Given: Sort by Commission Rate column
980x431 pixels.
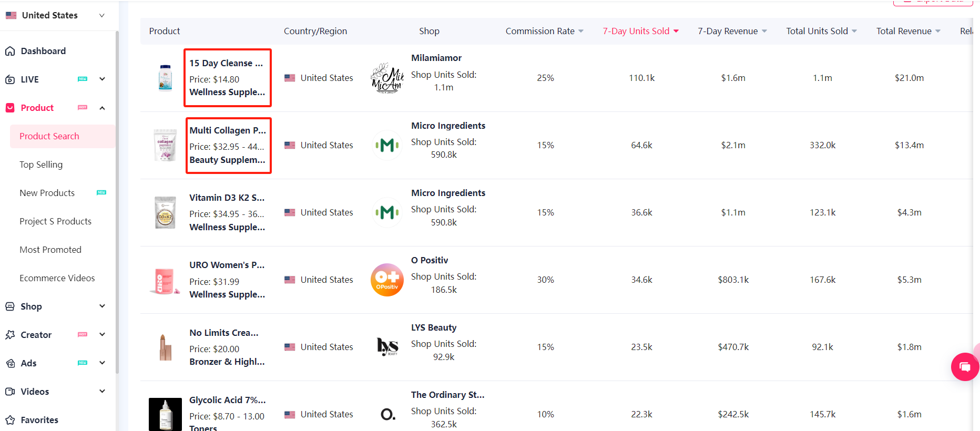Looking at the screenshot, I should (545, 31).
